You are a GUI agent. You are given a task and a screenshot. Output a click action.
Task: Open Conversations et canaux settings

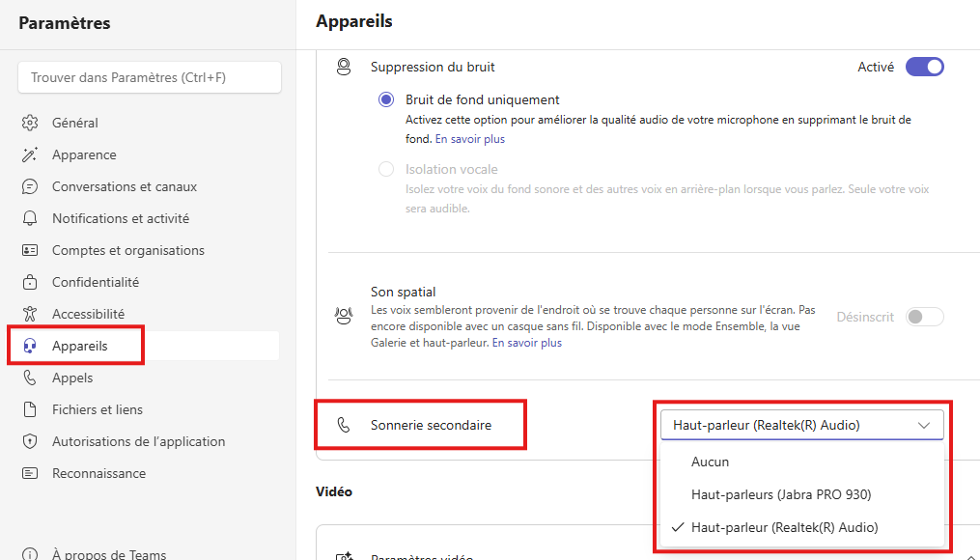coord(125,186)
